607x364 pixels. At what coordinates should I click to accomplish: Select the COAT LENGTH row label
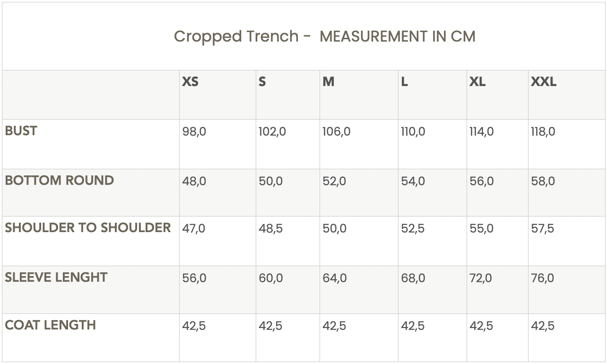[x=50, y=325]
